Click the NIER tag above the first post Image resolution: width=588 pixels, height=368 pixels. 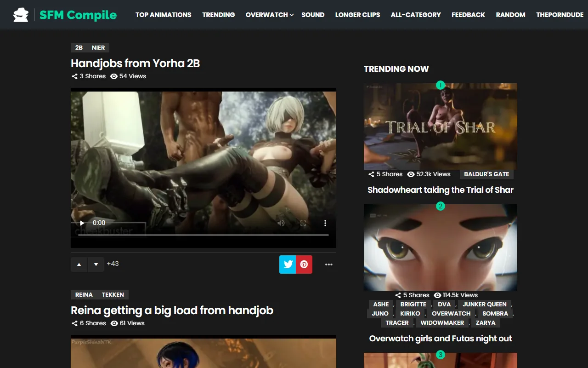98,48
